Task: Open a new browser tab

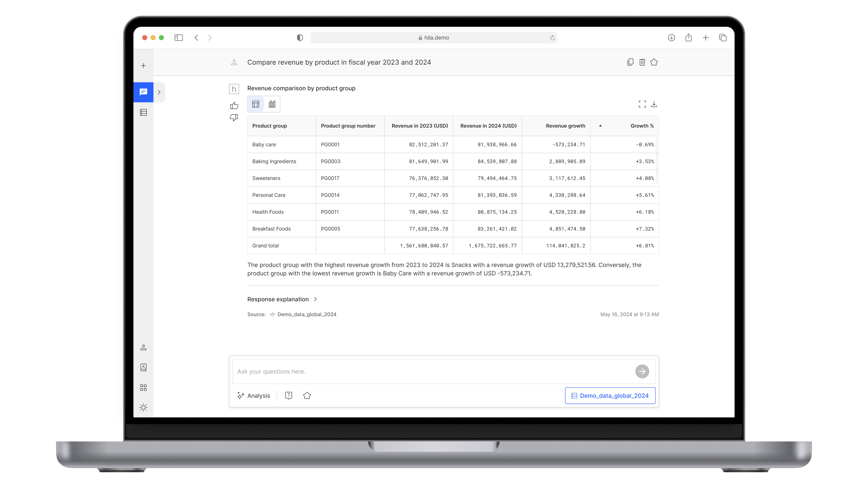Action: (x=706, y=38)
